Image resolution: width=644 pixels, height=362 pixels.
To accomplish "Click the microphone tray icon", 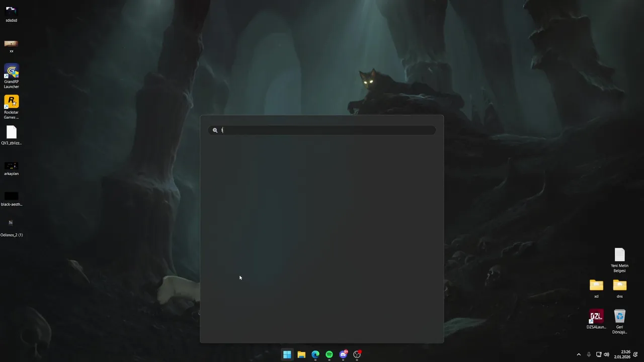I will (589, 354).
